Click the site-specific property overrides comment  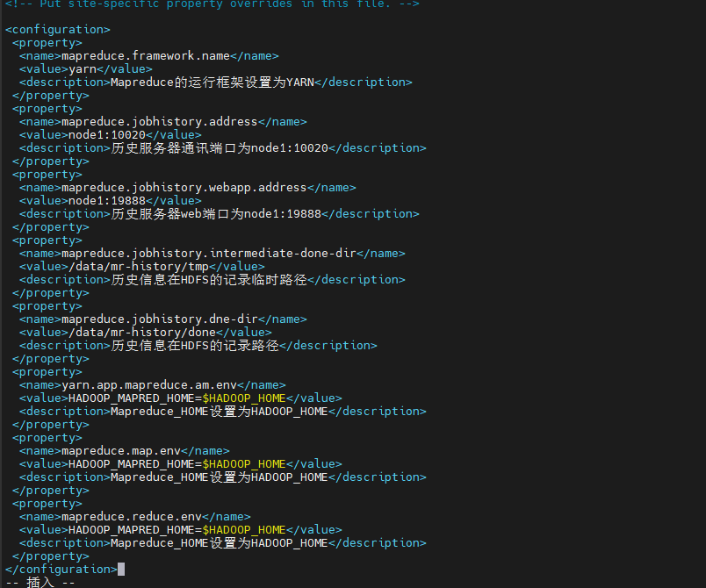tap(213, 4)
